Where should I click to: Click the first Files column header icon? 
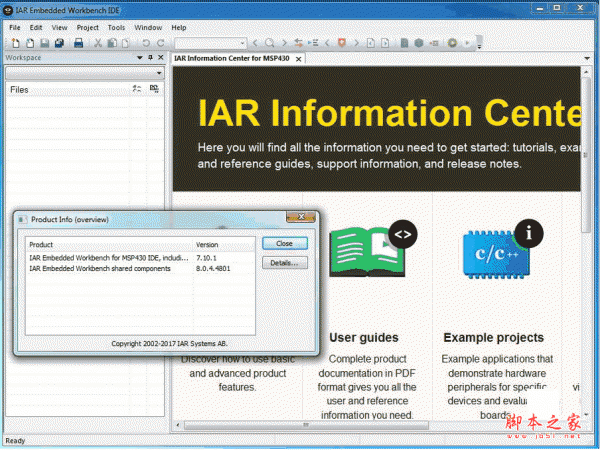coord(137,89)
